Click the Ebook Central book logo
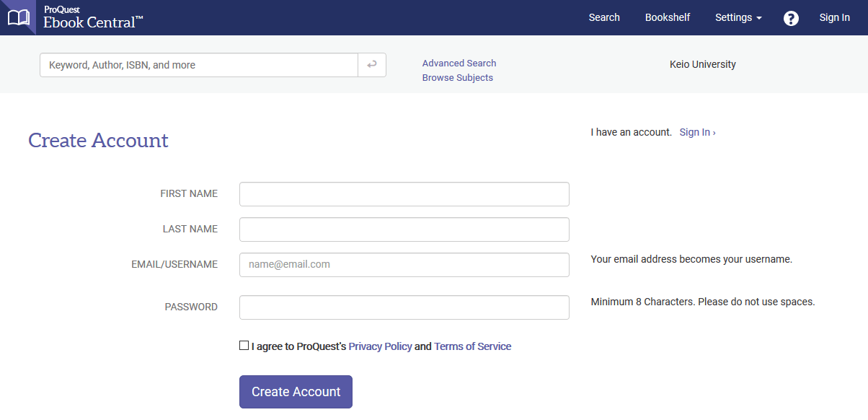868x420 pixels. (x=18, y=17)
